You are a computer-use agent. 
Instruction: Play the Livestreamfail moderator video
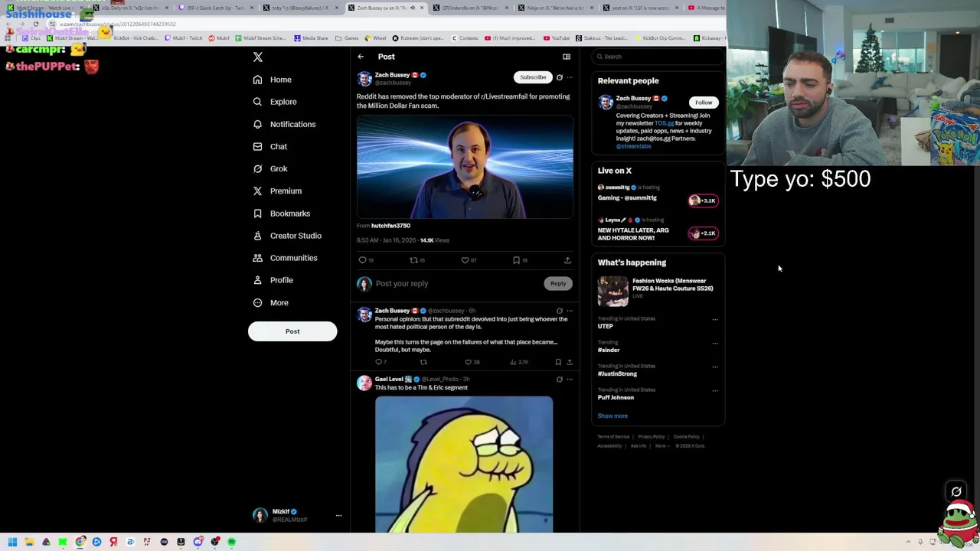465,167
